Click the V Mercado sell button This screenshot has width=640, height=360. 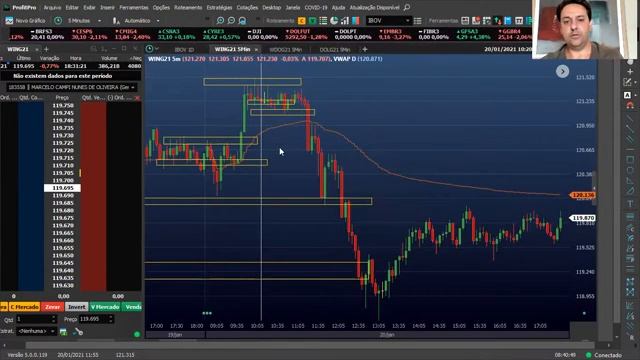[105, 307]
